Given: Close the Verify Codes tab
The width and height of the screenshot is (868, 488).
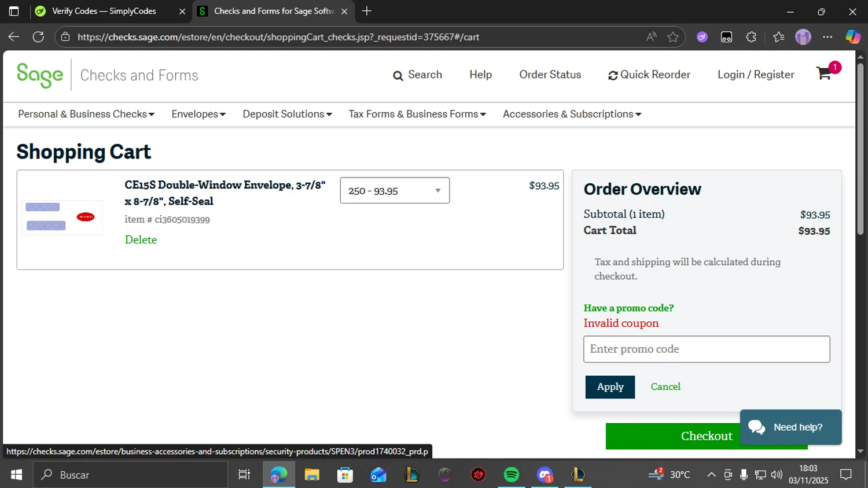Looking at the screenshot, I should click(x=182, y=11).
